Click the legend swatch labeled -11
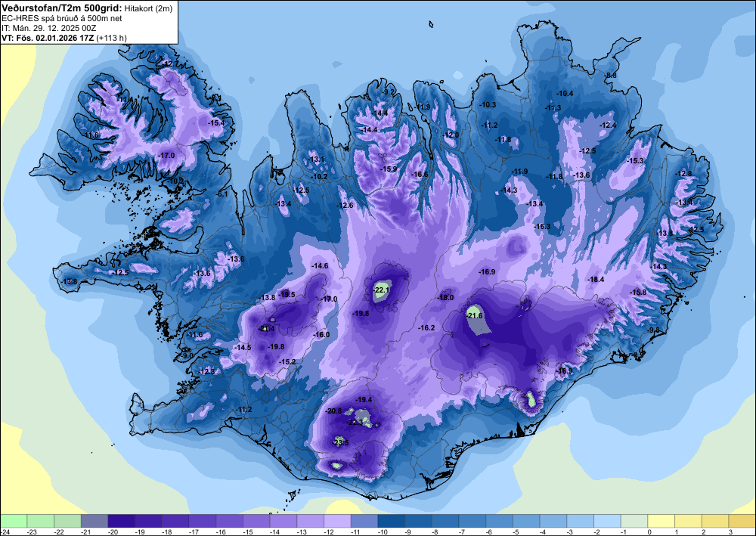The width and height of the screenshot is (756, 536). pyautogui.click(x=364, y=520)
